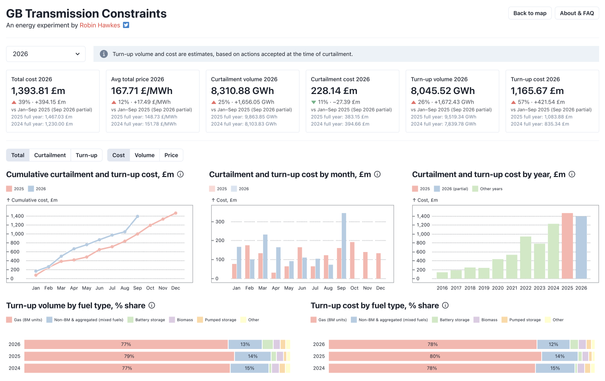605x381 pixels.
Task: Click the 14% segment in 2025 cost row
Action: click(559, 356)
